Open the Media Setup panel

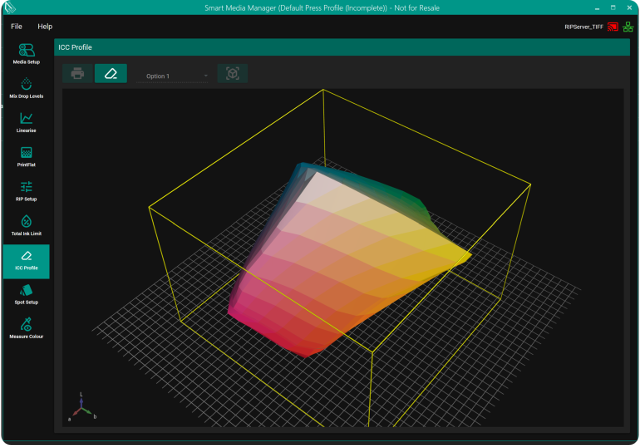[x=26, y=53]
